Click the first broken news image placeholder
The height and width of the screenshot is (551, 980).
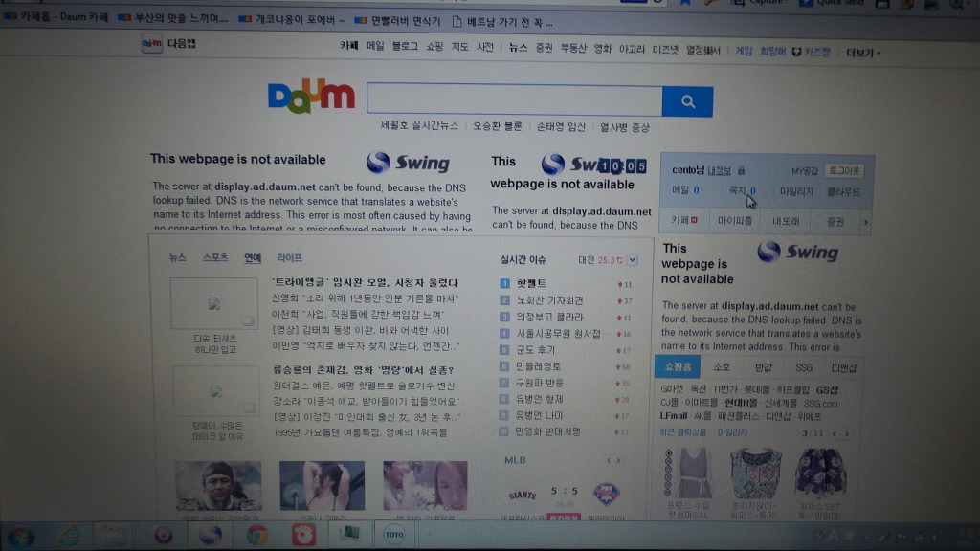pos(213,303)
